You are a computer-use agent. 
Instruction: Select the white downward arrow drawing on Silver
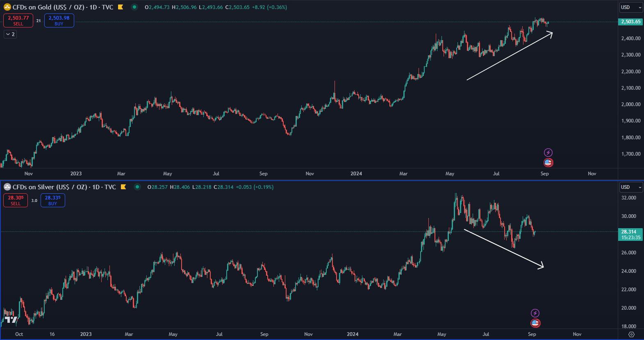pos(503,248)
